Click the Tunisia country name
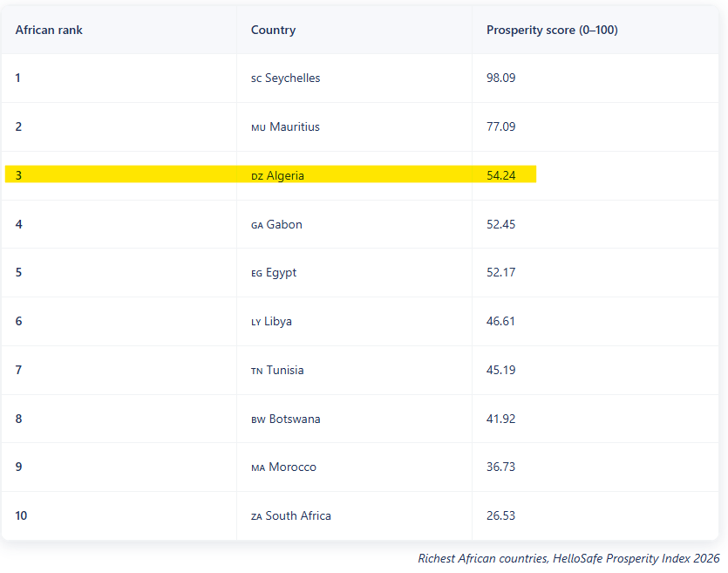 [285, 370]
